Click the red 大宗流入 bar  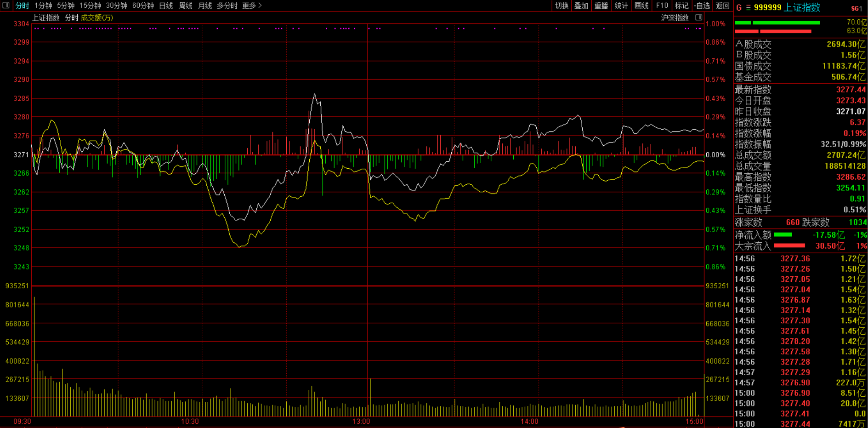pos(789,245)
